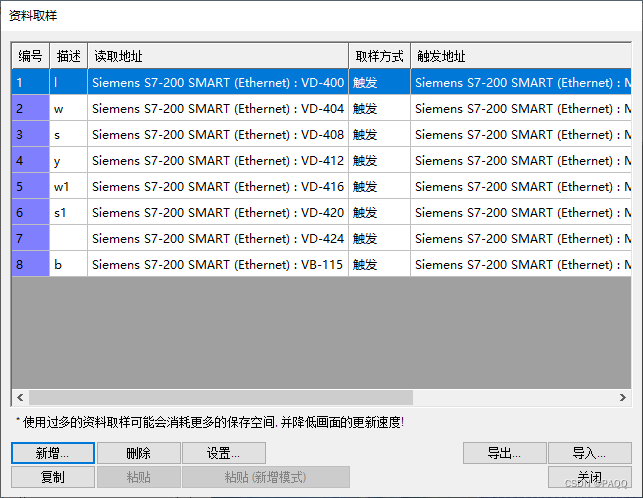
Task: Click the 取样方式 column header
Action: point(380,56)
